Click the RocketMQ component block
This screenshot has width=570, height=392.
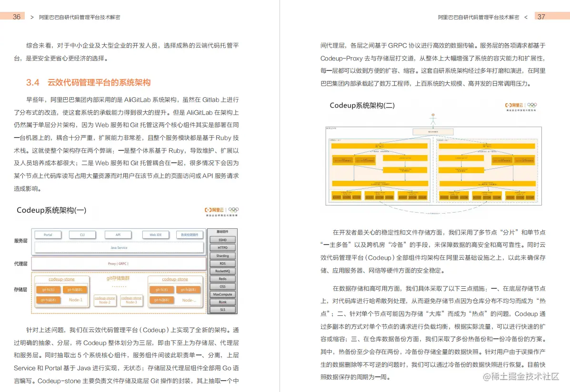(222, 271)
